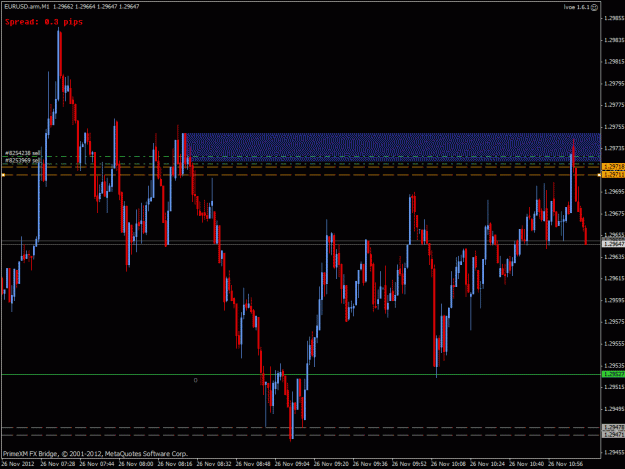
Task: Select the #8254238 sell order label
Action: [x=23, y=153]
